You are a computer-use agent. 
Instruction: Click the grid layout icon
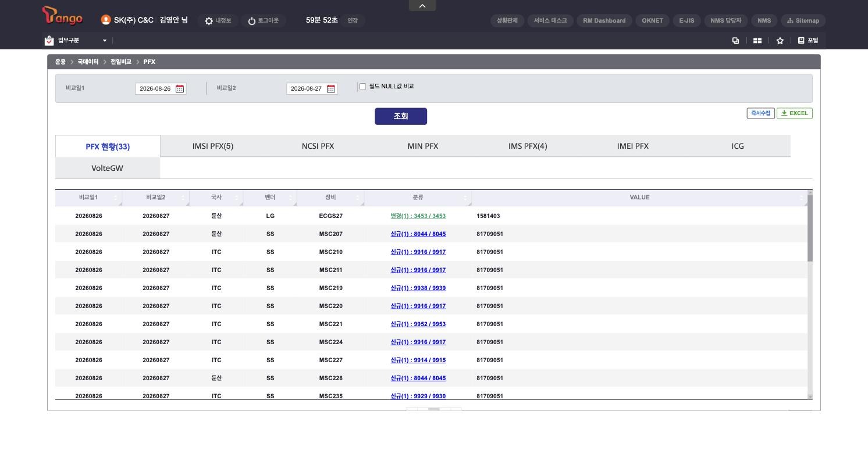[x=757, y=41]
